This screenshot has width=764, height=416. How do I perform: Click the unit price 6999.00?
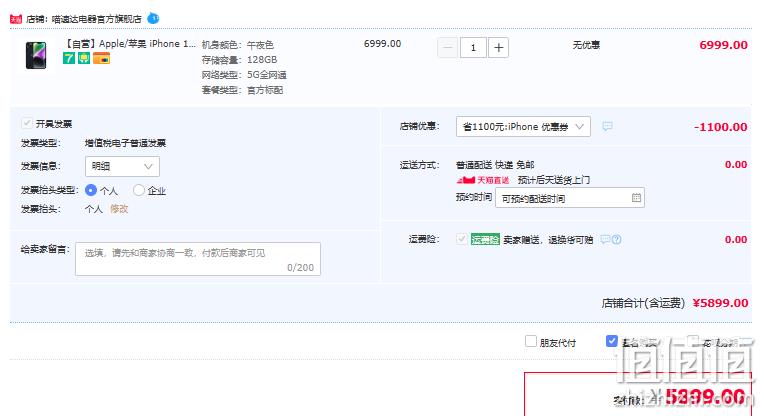(382, 44)
